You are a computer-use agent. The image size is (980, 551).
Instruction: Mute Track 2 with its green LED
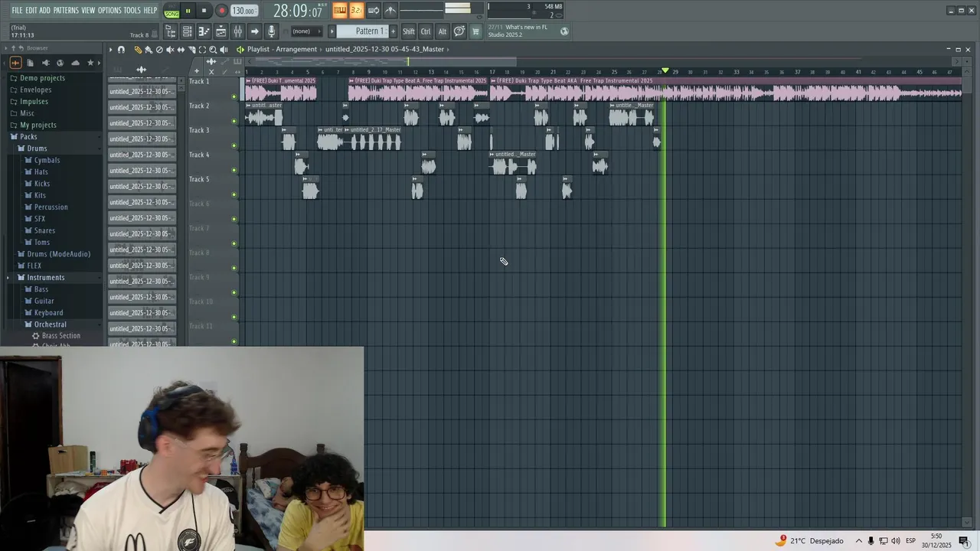234,121
